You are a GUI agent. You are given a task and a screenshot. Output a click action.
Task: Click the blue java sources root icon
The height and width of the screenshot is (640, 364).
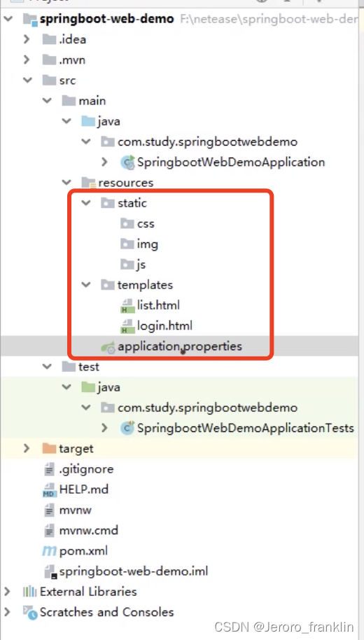click(88, 121)
